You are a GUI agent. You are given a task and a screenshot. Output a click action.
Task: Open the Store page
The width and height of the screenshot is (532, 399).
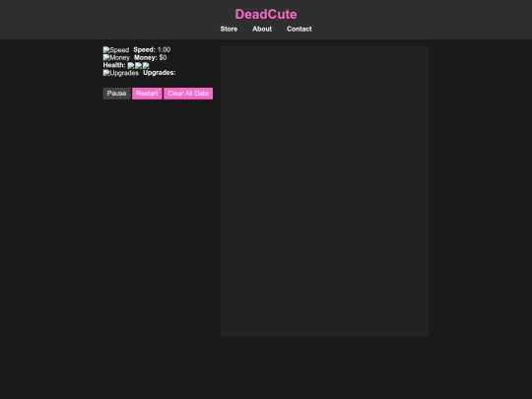click(229, 30)
